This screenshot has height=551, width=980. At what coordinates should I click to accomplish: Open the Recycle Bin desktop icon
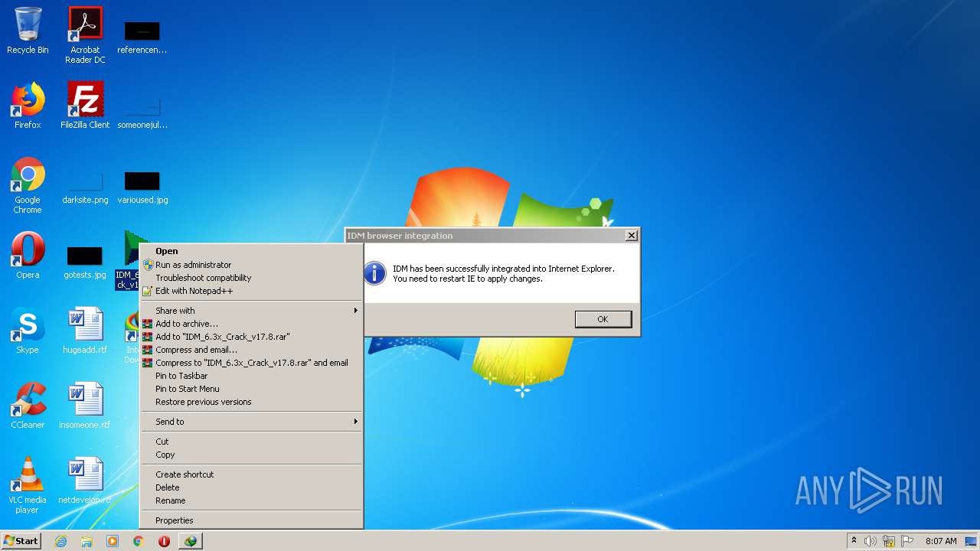pos(28,32)
